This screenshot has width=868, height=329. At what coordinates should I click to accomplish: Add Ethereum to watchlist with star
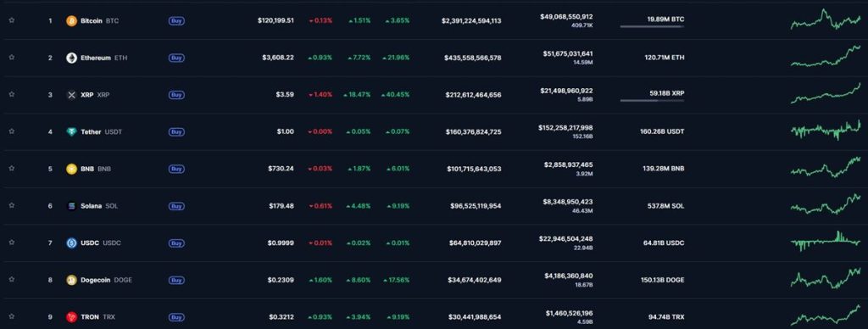point(12,58)
